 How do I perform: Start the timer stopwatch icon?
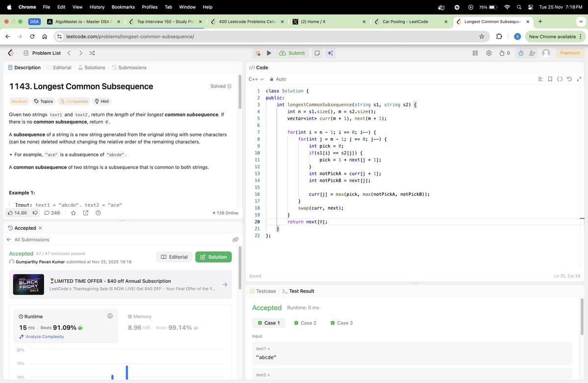[521, 53]
